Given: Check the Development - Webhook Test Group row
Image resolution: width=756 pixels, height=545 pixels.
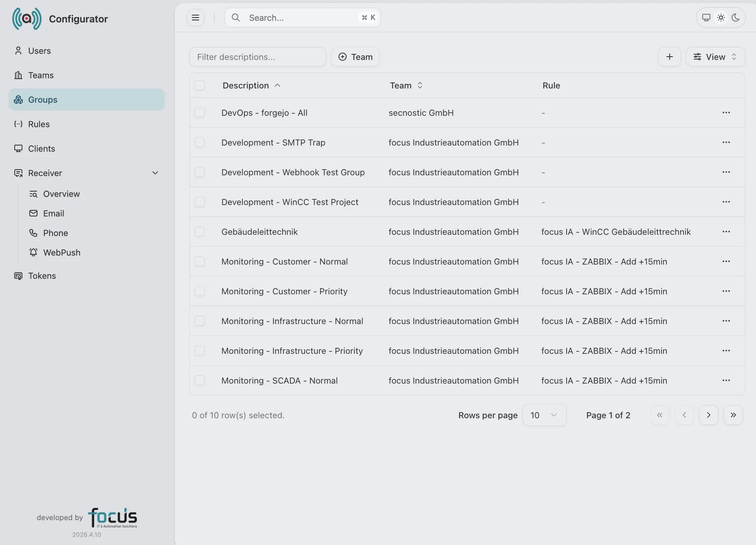Looking at the screenshot, I should click(200, 172).
